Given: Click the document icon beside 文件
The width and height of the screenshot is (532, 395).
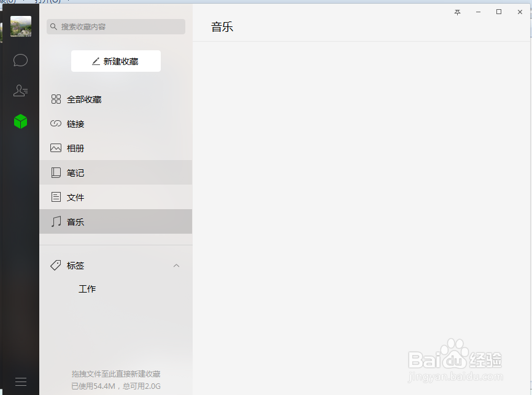Looking at the screenshot, I should tap(55, 197).
